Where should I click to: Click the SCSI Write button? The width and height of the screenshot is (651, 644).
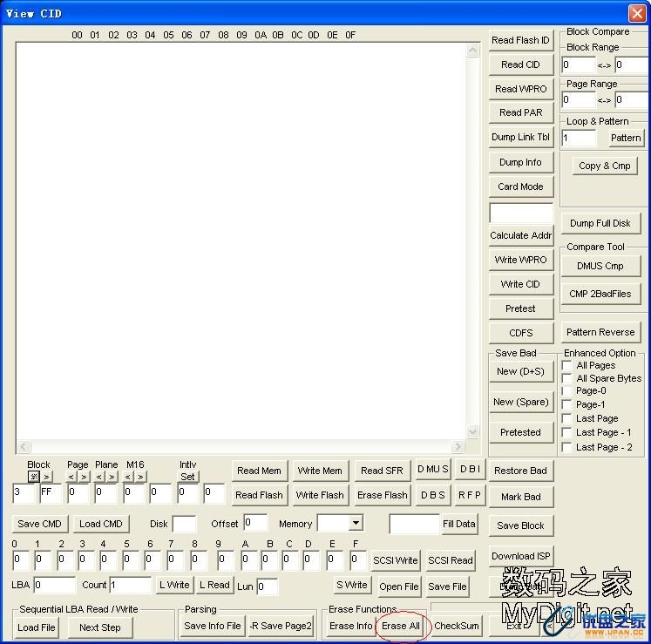[396, 560]
